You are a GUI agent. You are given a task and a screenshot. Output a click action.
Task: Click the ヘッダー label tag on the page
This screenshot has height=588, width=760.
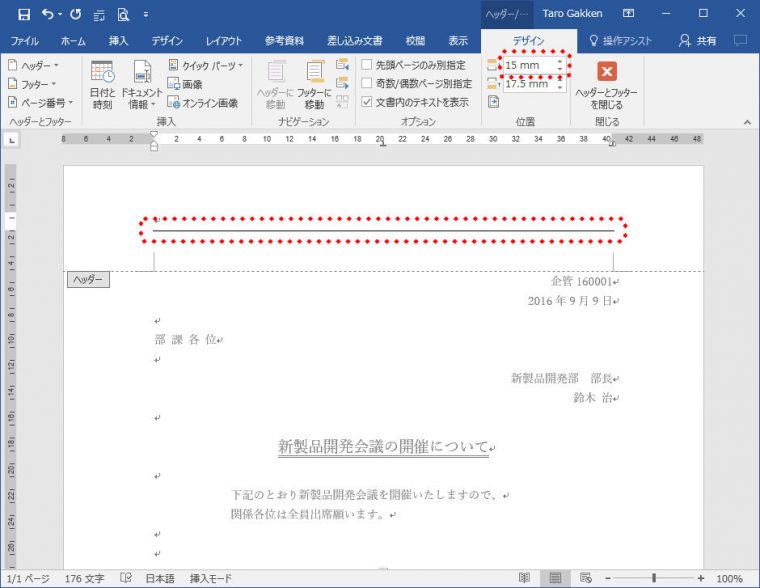(88, 280)
